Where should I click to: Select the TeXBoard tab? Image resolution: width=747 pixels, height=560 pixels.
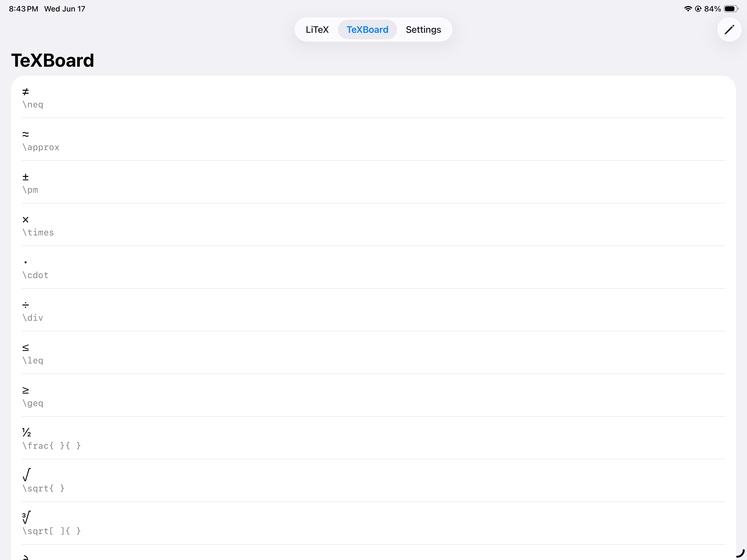coord(367,30)
